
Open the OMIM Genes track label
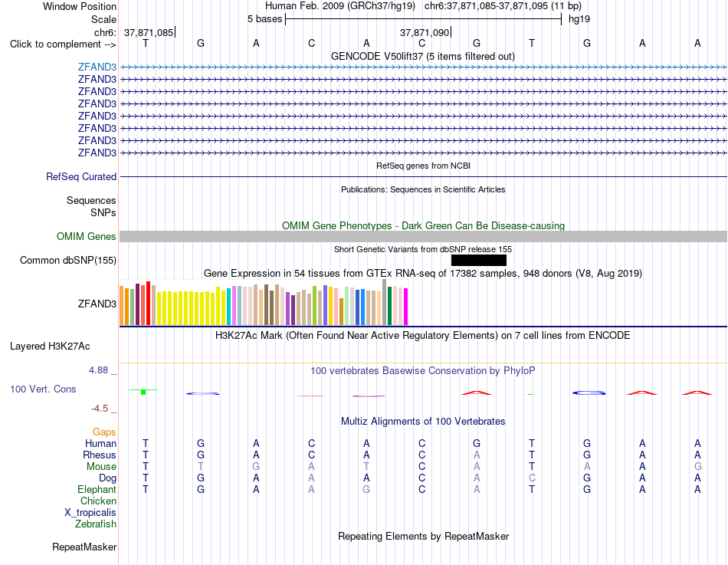(x=87, y=236)
